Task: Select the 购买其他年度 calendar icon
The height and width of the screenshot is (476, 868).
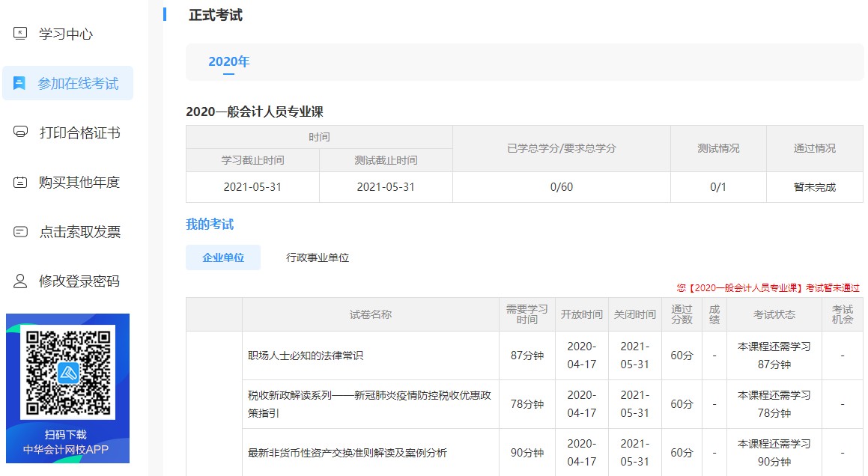Action: (20, 183)
